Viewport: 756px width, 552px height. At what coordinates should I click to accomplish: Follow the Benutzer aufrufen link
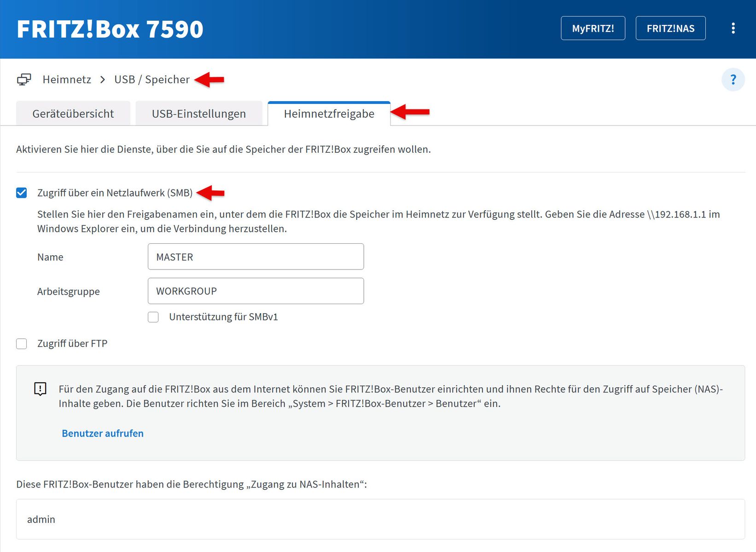click(103, 433)
